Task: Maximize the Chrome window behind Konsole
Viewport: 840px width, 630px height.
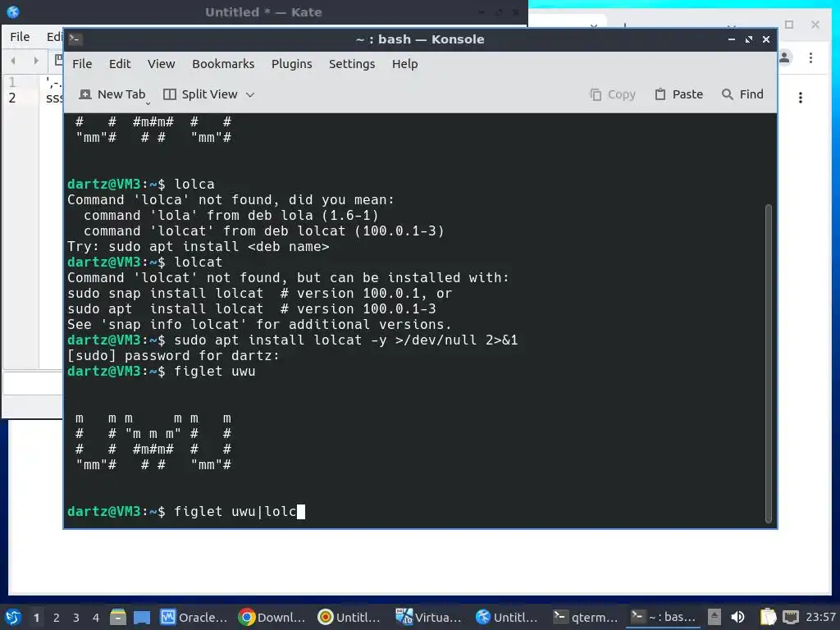Action: point(789,25)
